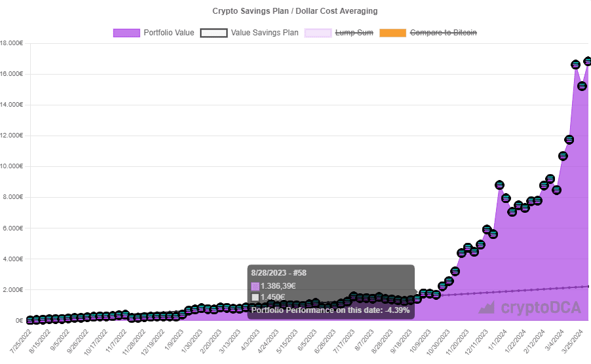Viewport: 591px width, 364px height.
Task: Select the coin marker near 10.700€
Action: (x=563, y=156)
